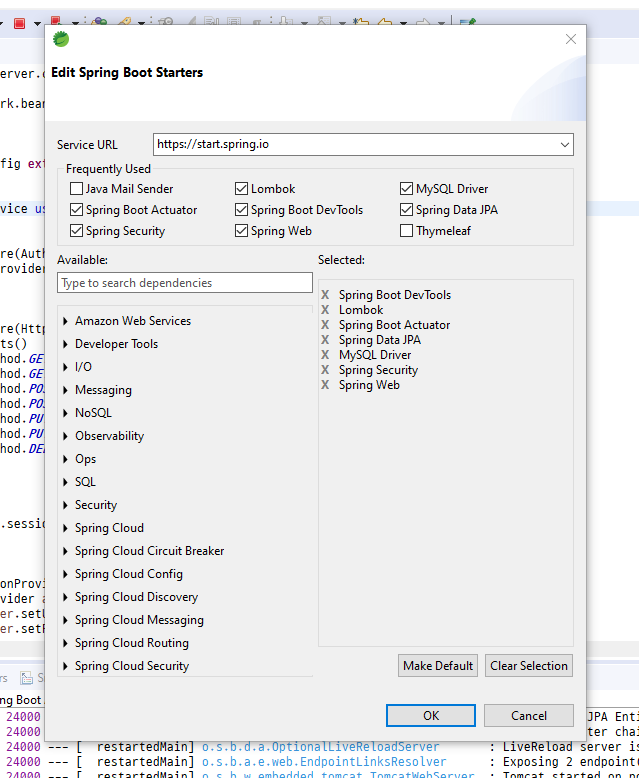Expand the NoSQL category
This screenshot has width=639, height=778.
pyautogui.click(x=65, y=413)
